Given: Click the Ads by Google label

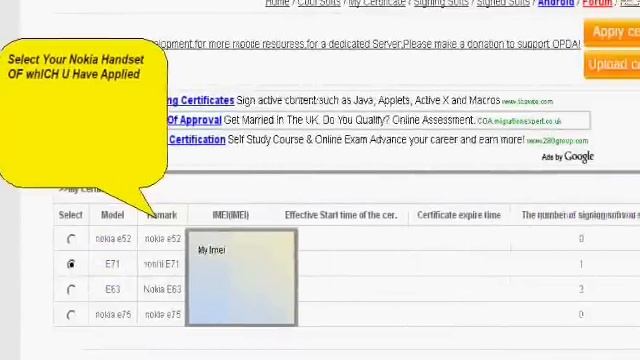Looking at the screenshot, I should [567, 157].
